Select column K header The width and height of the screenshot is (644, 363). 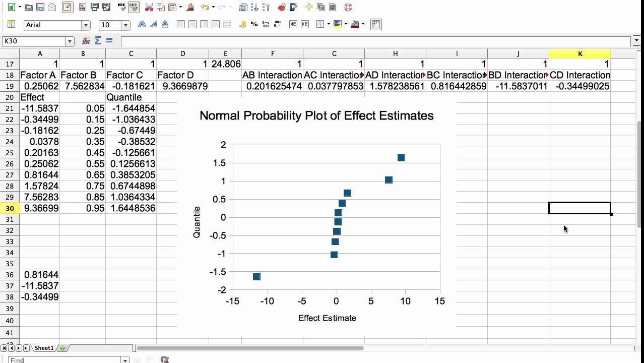pos(580,53)
